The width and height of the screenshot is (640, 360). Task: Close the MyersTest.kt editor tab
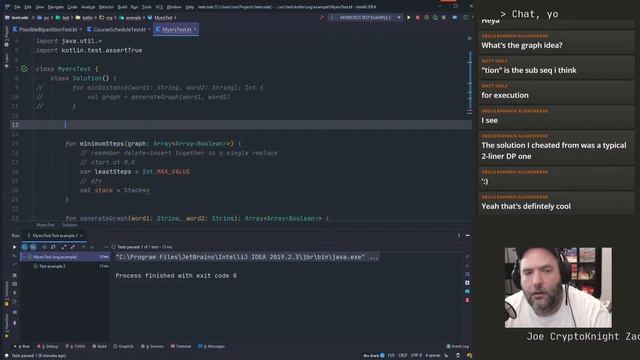[x=195, y=29]
